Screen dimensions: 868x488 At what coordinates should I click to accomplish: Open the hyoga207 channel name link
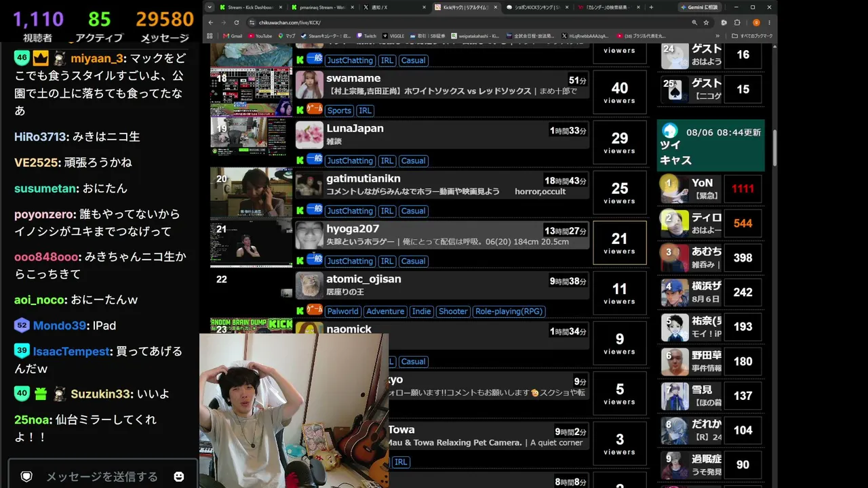click(x=353, y=228)
